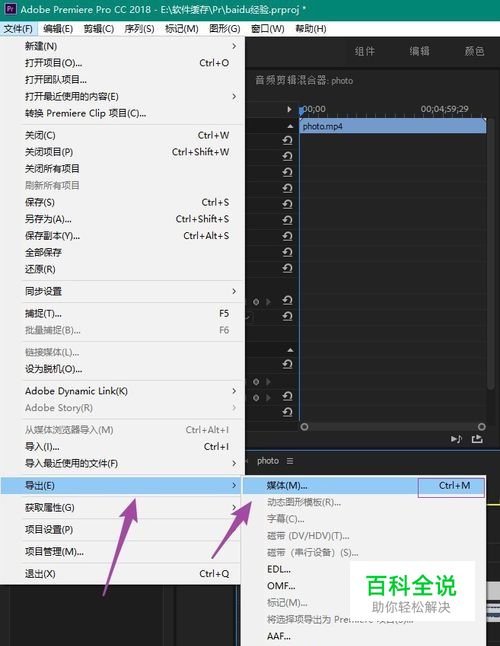
Task: Expand 打开最近使用的内容(E) submenu
Action: [x=122, y=96]
